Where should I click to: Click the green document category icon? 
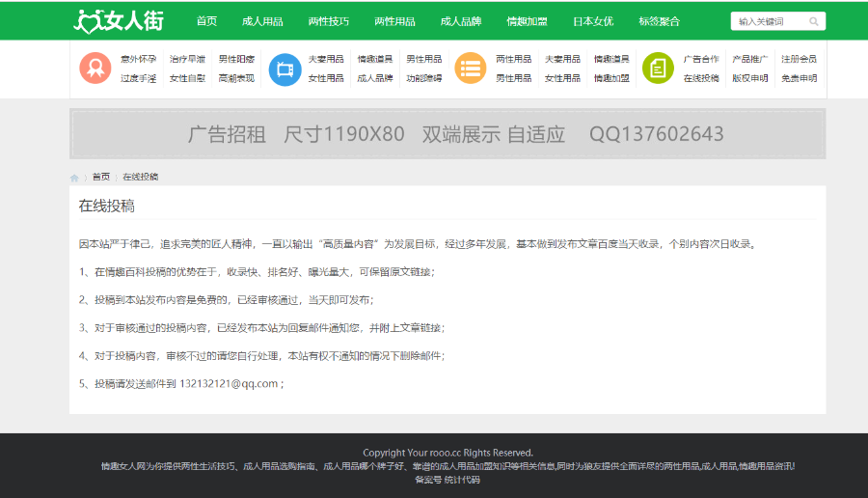coord(658,69)
